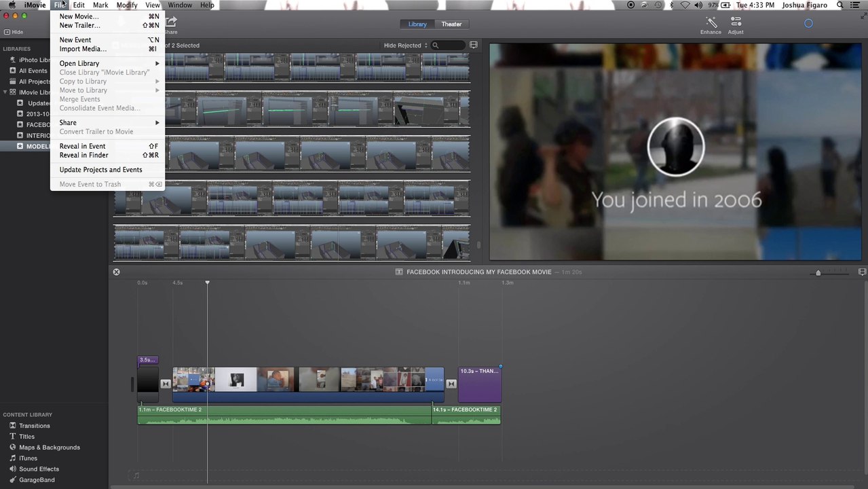Click the filmstrip appearance icon beside browser search
This screenshot has height=489, width=868.
[x=474, y=46]
